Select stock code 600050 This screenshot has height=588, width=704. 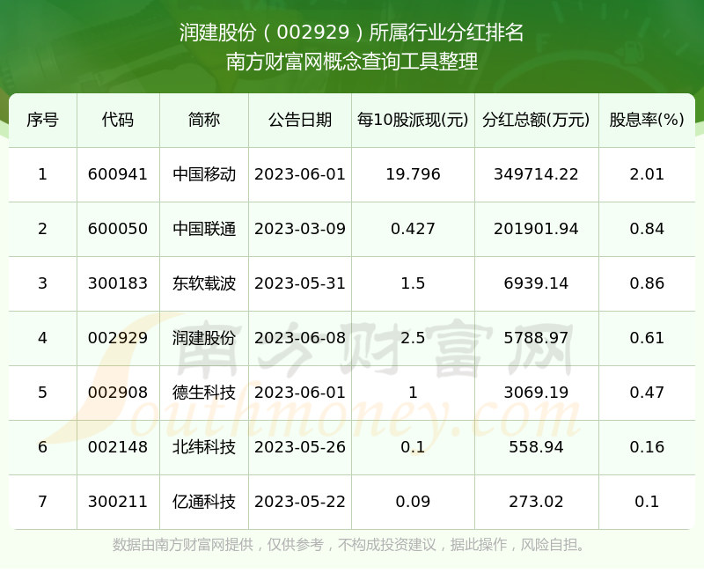118,229
